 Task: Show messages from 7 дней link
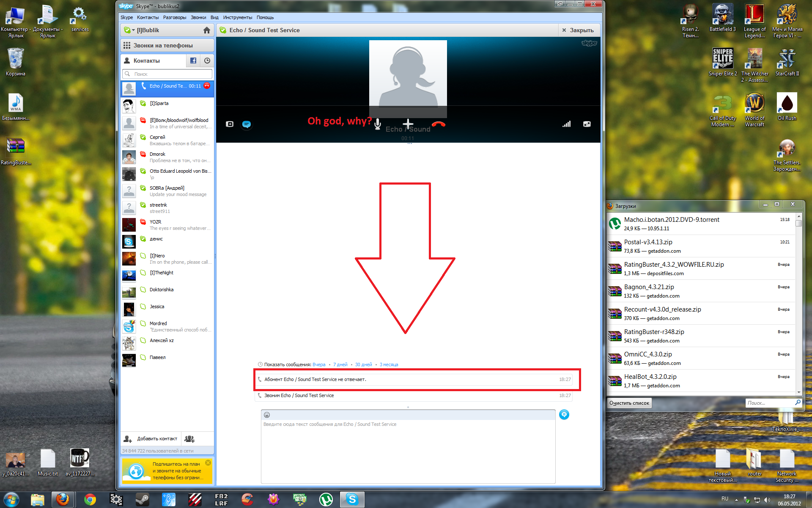[x=340, y=364]
